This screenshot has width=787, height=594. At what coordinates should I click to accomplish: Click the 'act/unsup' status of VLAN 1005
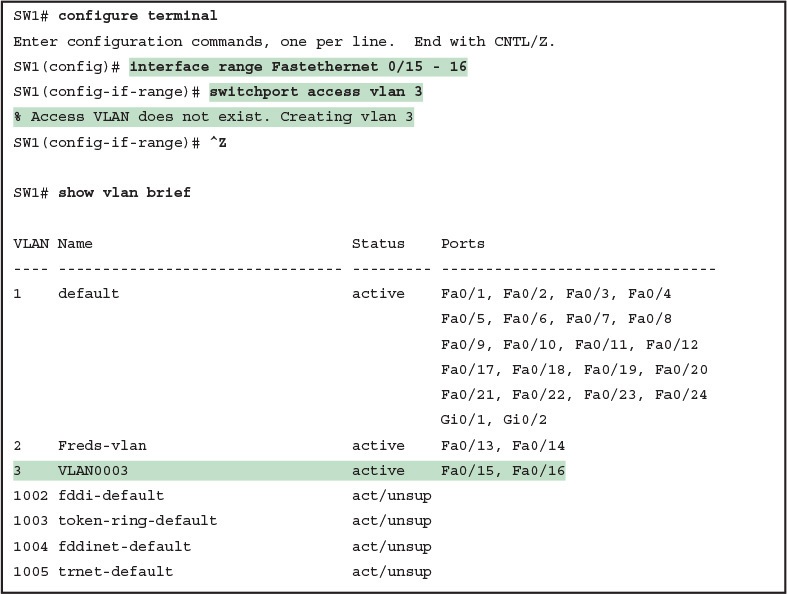pyautogui.click(x=391, y=572)
